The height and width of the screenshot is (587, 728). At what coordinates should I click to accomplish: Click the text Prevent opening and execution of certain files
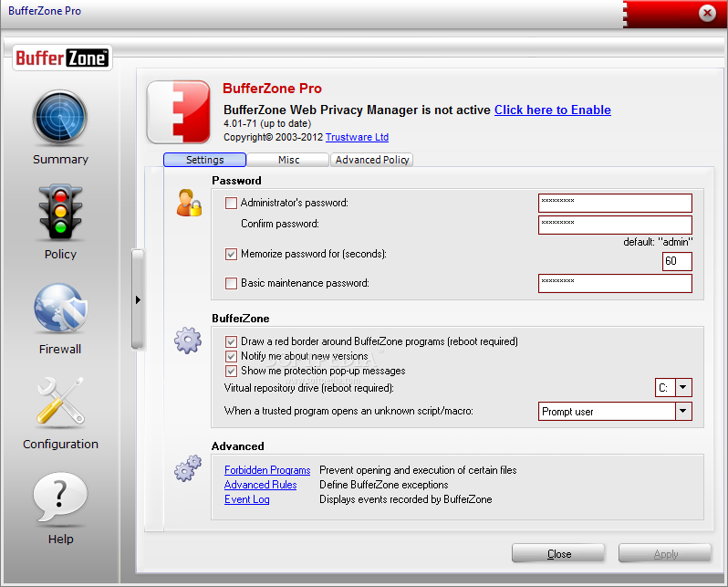click(x=418, y=470)
